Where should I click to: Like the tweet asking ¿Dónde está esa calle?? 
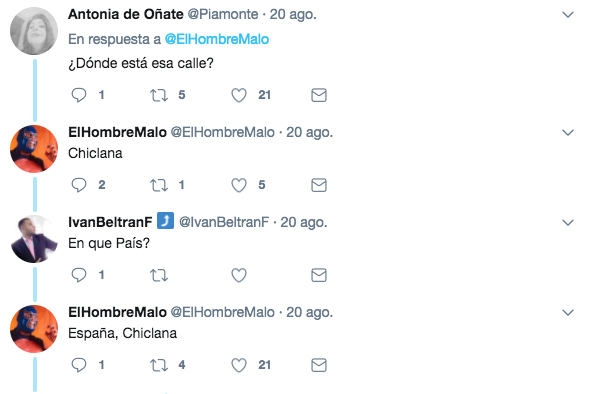(239, 95)
